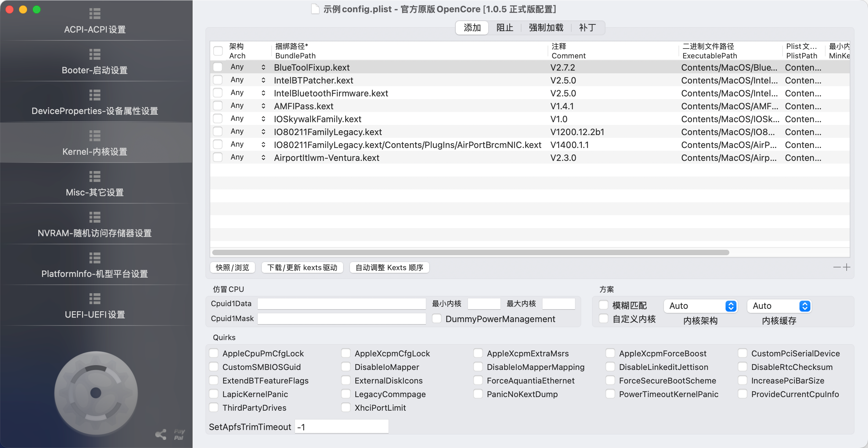868x448 pixels.
Task: Click the 自动调整 Kexts 顺序 button
Action: [x=389, y=267]
